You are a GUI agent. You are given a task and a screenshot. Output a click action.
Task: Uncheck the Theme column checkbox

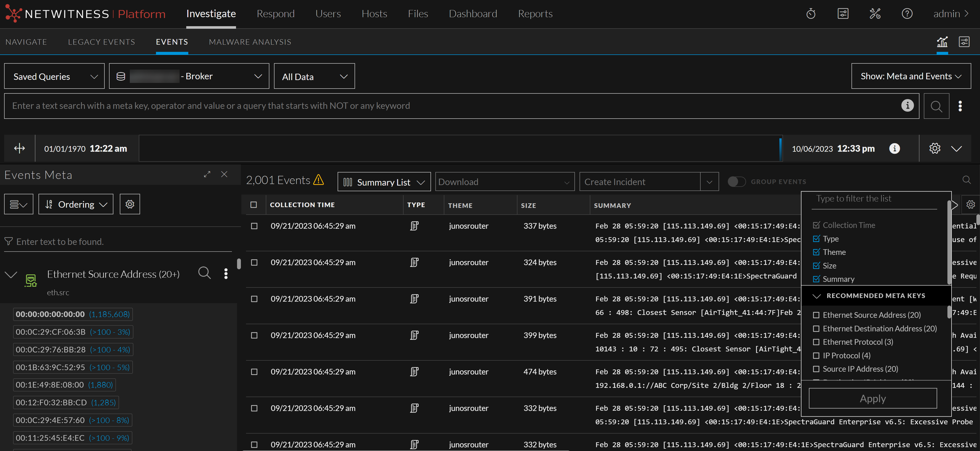click(816, 252)
